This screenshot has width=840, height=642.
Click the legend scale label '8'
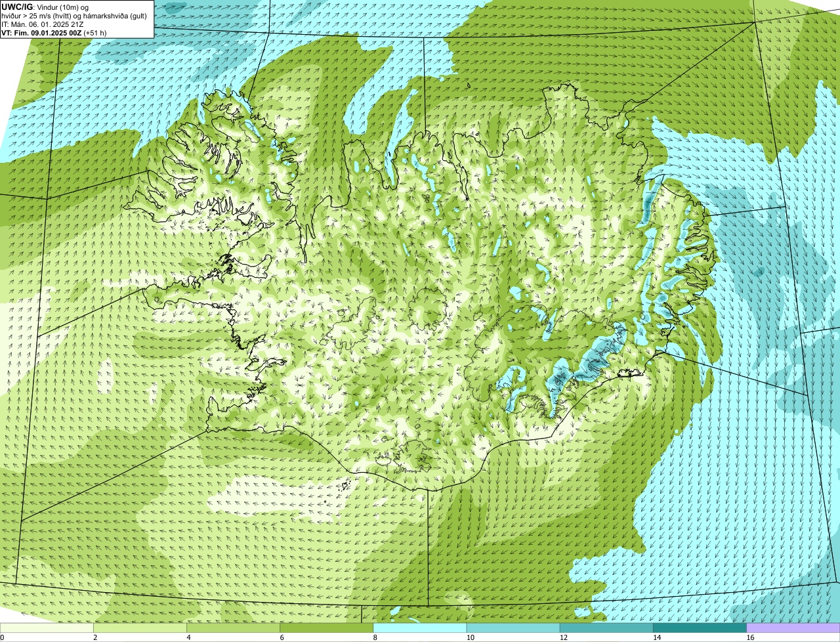point(375,637)
